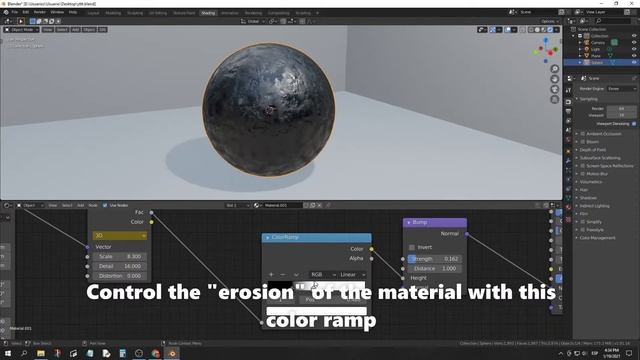Edit Render samples value field

tap(621, 109)
